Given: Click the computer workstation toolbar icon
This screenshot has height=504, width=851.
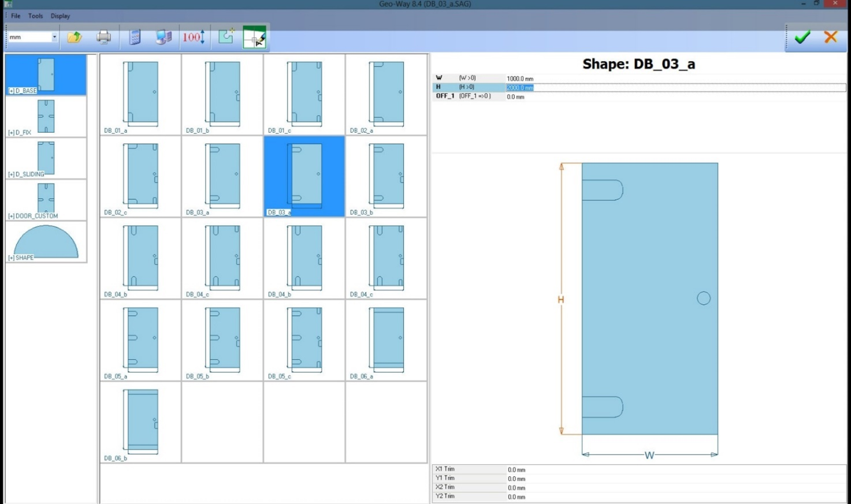Looking at the screenshot, I should (x=164, y=38).
